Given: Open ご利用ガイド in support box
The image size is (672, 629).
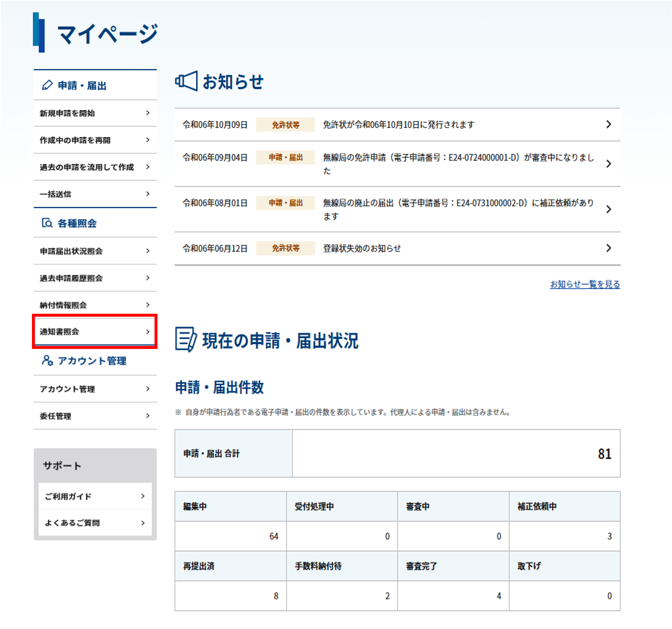Looking at the screenshot, I should pyautogui.click(x=95, y=496).
